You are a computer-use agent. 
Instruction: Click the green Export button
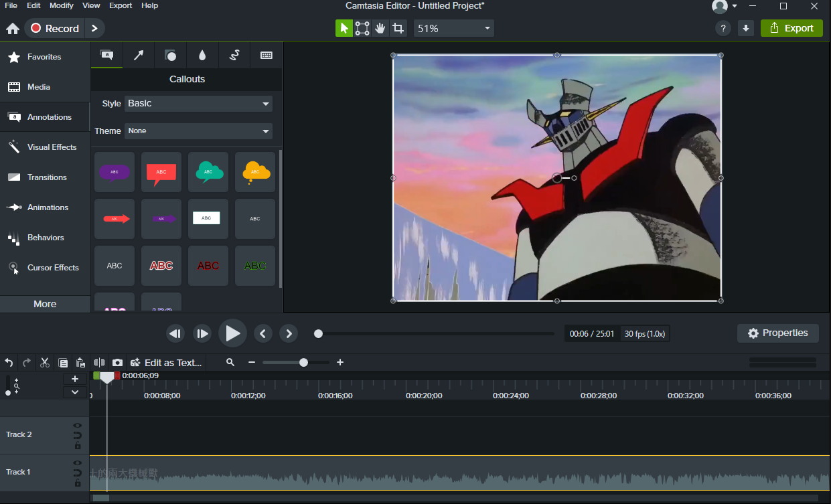pyautogui.click(x=791, y=28)
